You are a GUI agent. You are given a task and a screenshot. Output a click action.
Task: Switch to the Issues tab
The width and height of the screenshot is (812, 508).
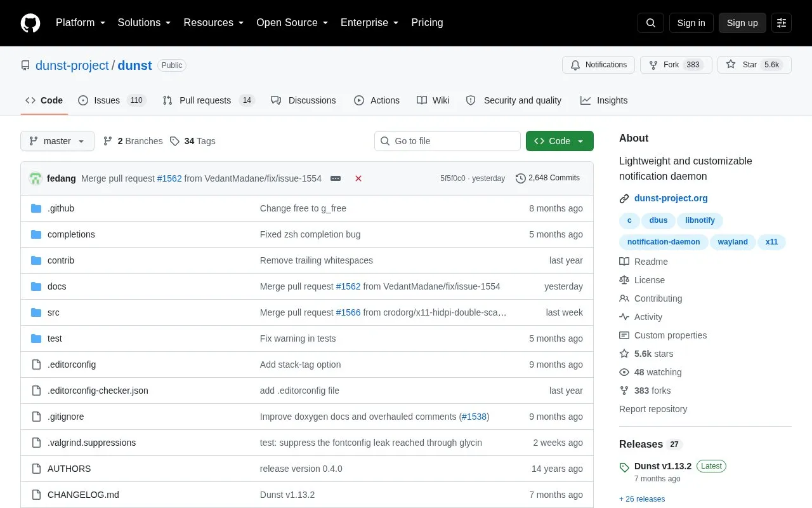pyautogui.click(x=112, y=100)
